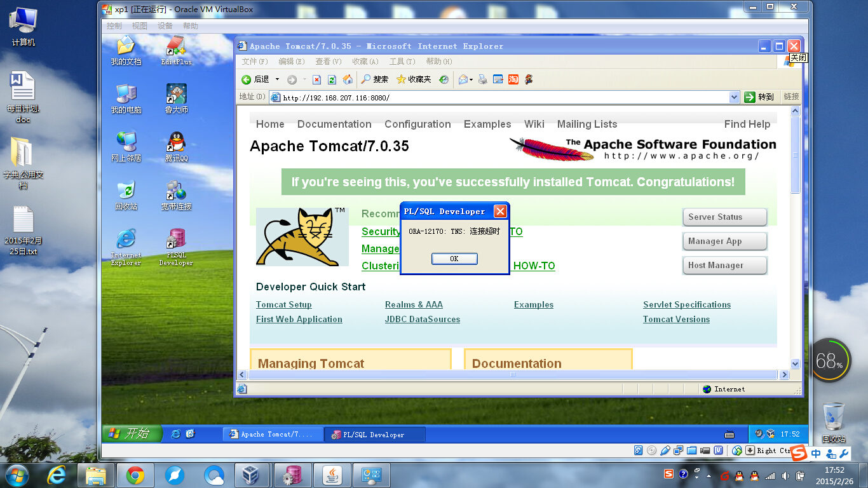This screenshot has height=488, width=868.
Task: Open the Mailing Lists nav link
Action: [x=587, y=124]
